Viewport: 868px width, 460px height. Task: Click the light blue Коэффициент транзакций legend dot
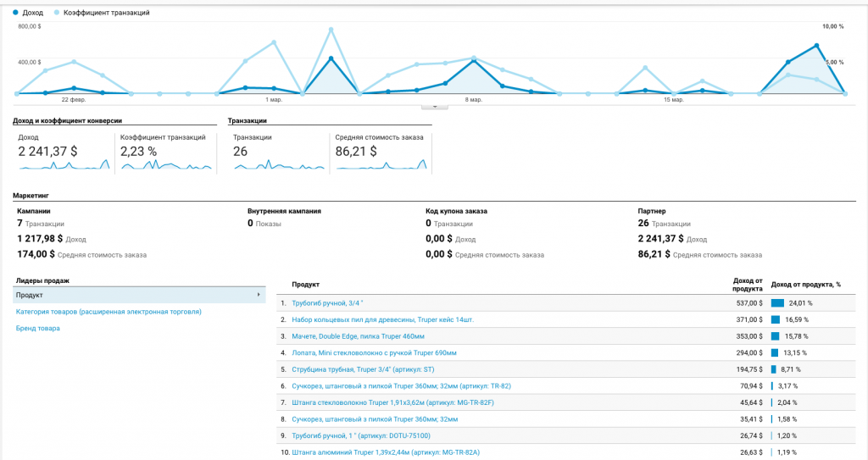57,13
